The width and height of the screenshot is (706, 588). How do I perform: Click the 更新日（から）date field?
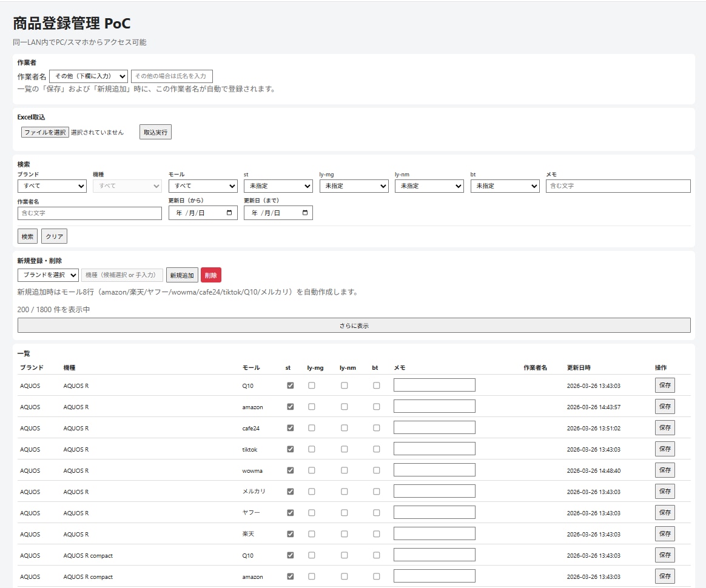[x=203, y=213]
